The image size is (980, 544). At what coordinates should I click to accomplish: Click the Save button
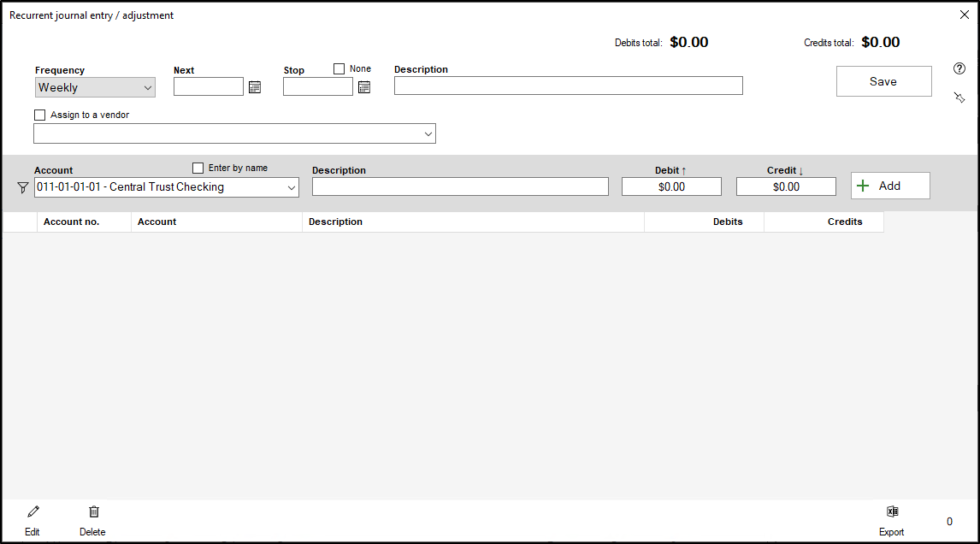[883, 81]
